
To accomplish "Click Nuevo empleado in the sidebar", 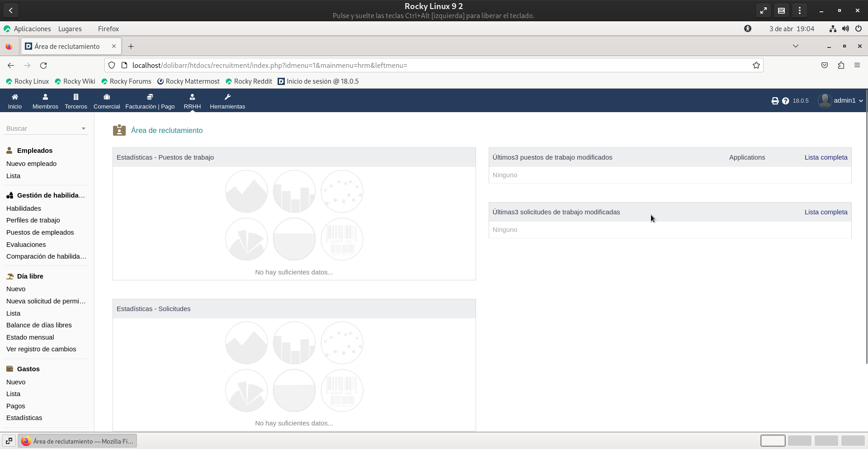I will tap(32, 164).
